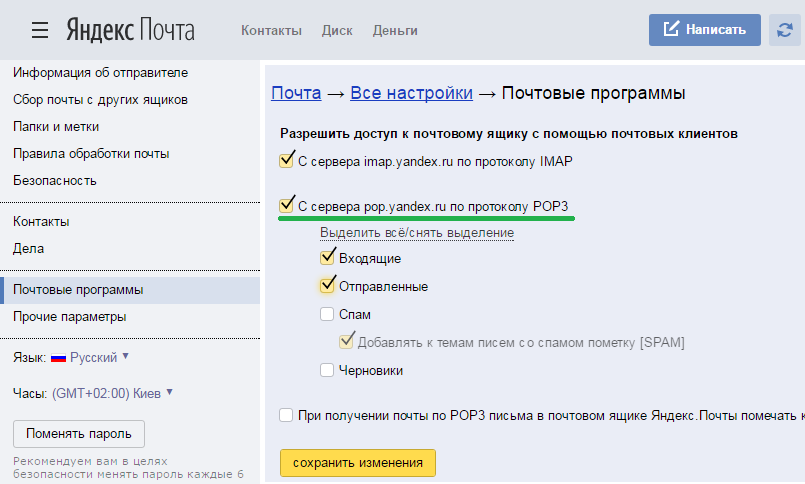Open Контакты in the settings sidebar
The height and width of the screenshot is (484, 805).
(41, 221)
